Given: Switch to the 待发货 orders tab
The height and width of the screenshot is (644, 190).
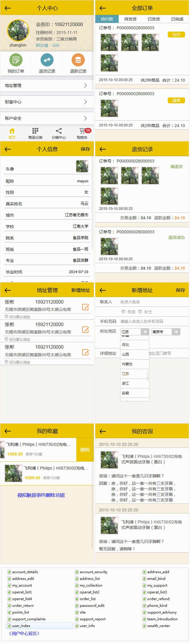Looking at the screenshot, I should click(x=130, y=19).
